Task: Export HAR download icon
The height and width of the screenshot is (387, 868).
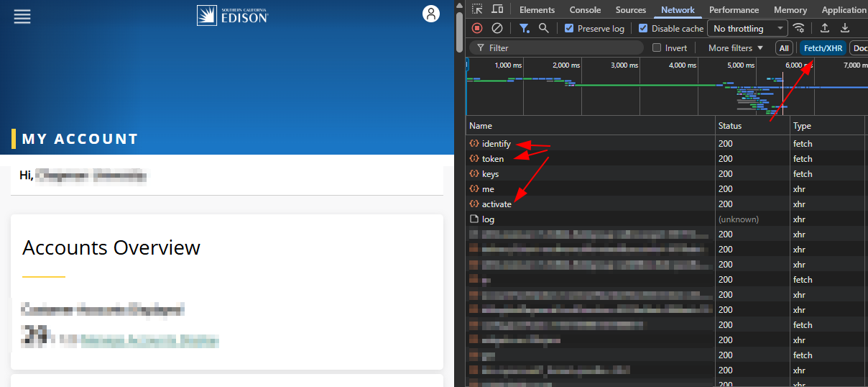Action: click(x=845, y=28)
